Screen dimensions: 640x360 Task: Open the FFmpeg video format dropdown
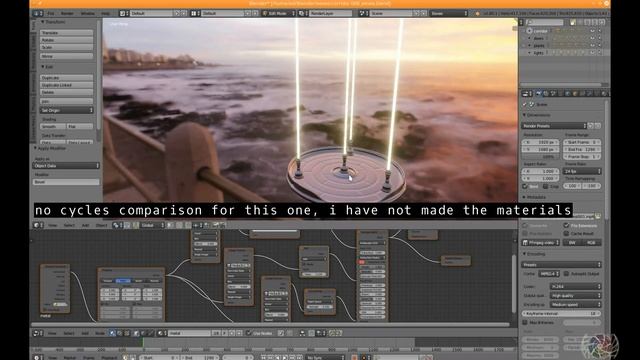click(x=540, y=242)
